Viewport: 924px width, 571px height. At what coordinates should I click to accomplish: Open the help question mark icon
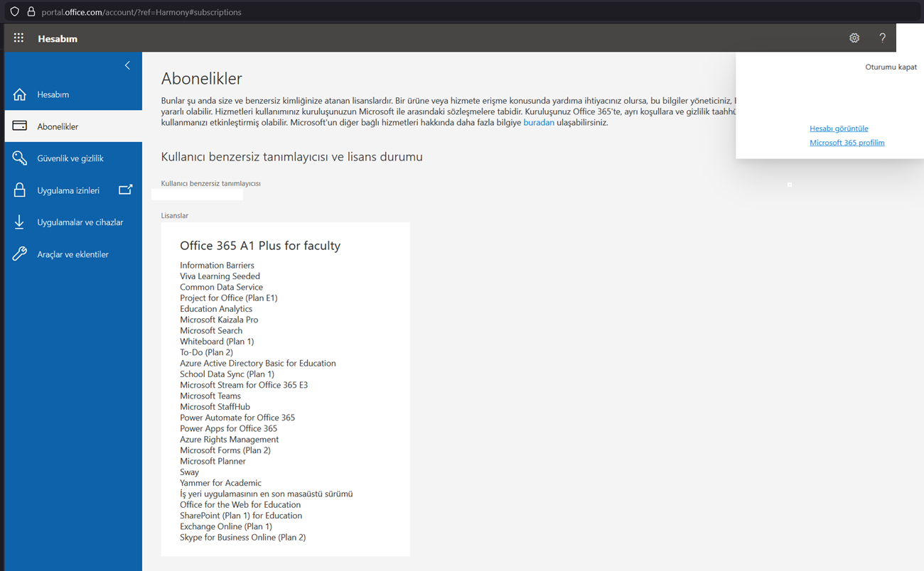coord(882,38)
